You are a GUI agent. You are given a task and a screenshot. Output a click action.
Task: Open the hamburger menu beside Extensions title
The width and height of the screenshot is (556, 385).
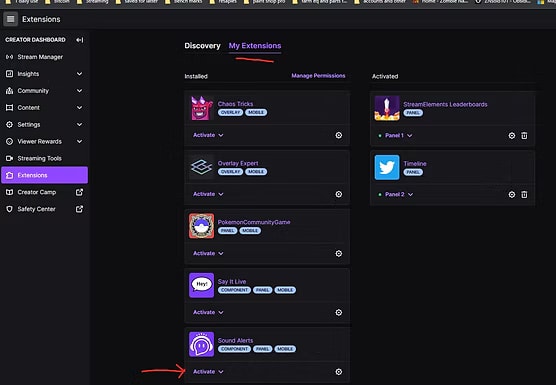[x=11, y=19]
